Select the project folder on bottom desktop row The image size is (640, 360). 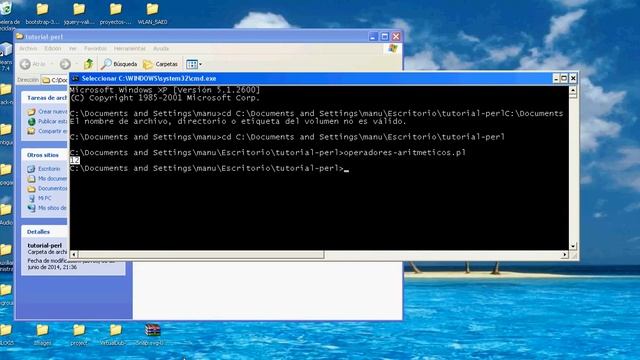[x=79, y=335]
